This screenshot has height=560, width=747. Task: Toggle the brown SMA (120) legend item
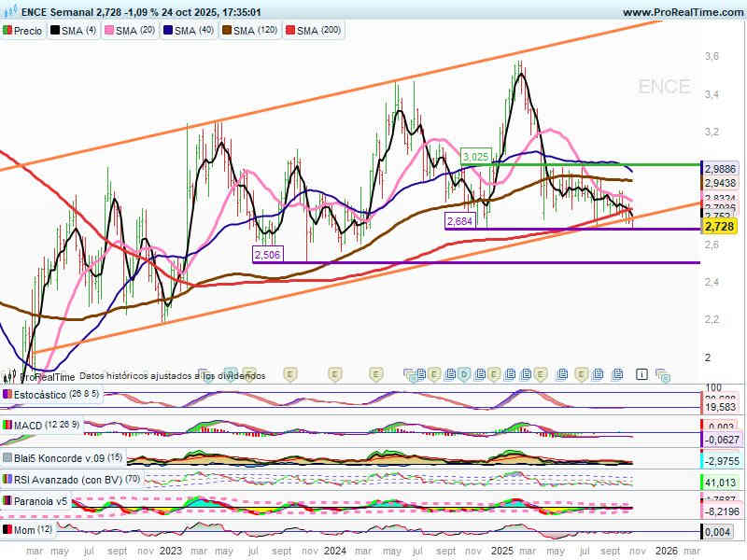pyautogui.click(x=226, y=31)
